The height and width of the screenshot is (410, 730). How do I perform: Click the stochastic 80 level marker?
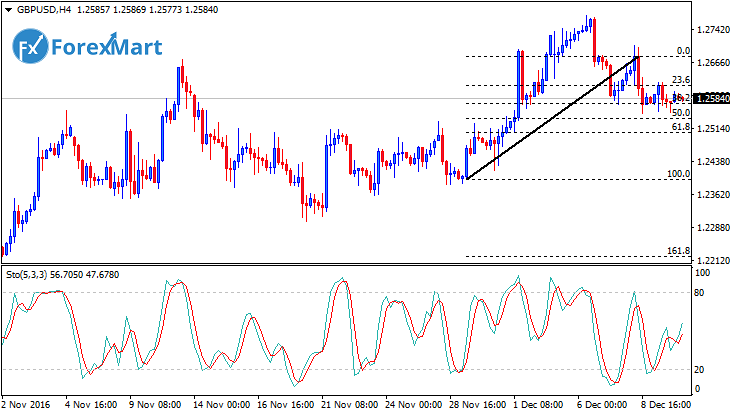click(701, 293)
